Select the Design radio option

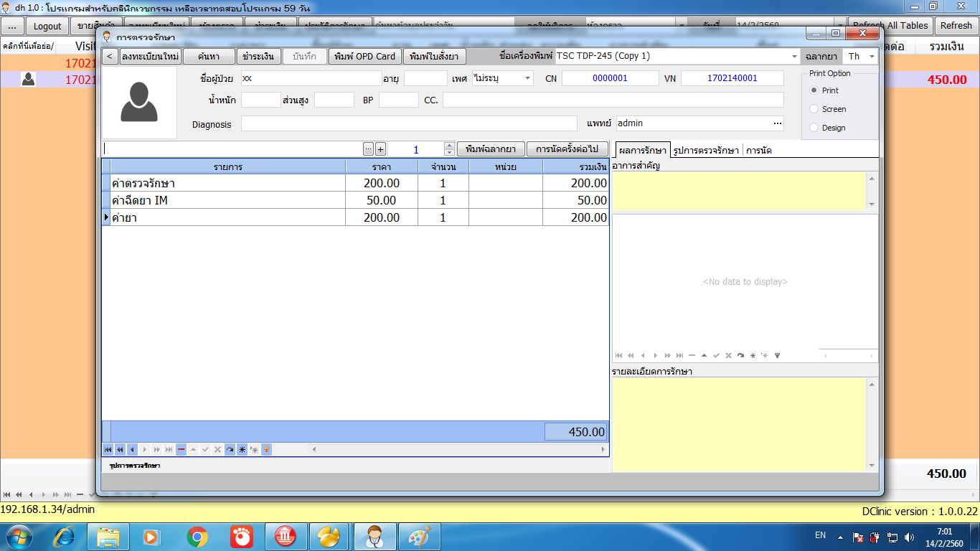[x=814, y=128]
